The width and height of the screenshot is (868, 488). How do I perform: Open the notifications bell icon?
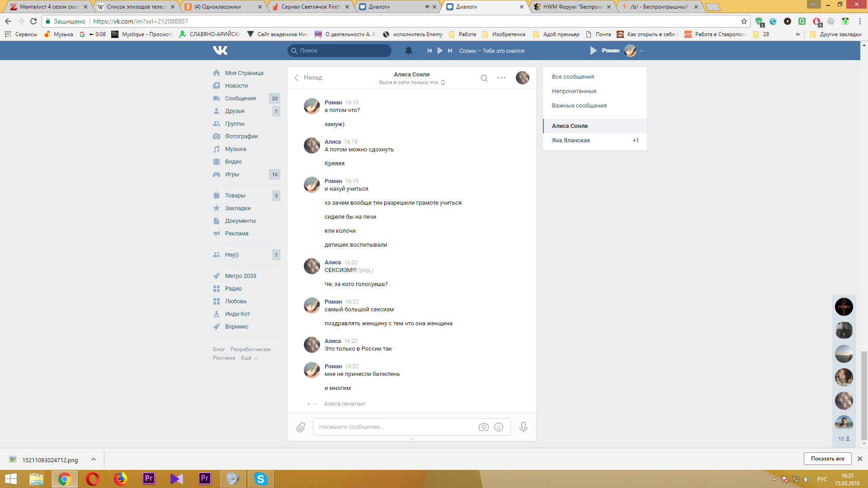tap(408, 51)
